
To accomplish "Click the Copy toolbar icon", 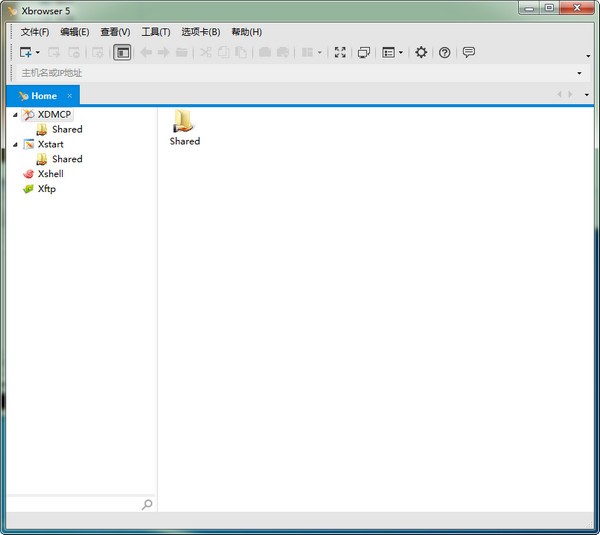I will pyautogui.click(x=223, y=52).
